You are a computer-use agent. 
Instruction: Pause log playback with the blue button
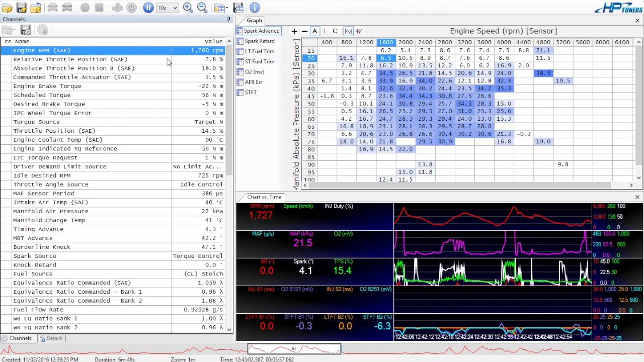[x=148, y=8]
